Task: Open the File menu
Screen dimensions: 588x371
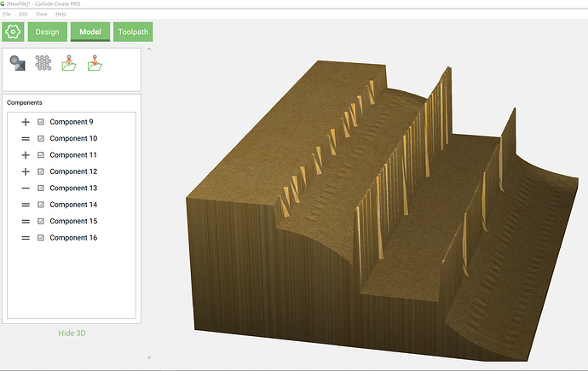Action: pyautogui.click(x=7, y=14)
